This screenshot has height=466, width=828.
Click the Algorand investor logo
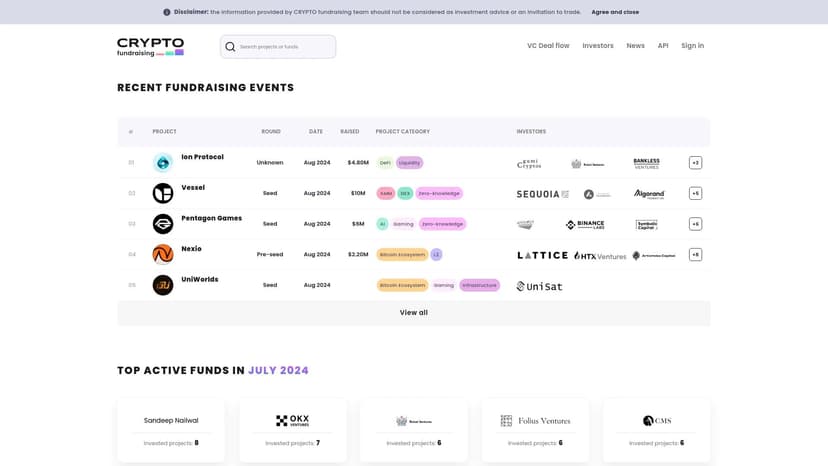click(649, 194)
